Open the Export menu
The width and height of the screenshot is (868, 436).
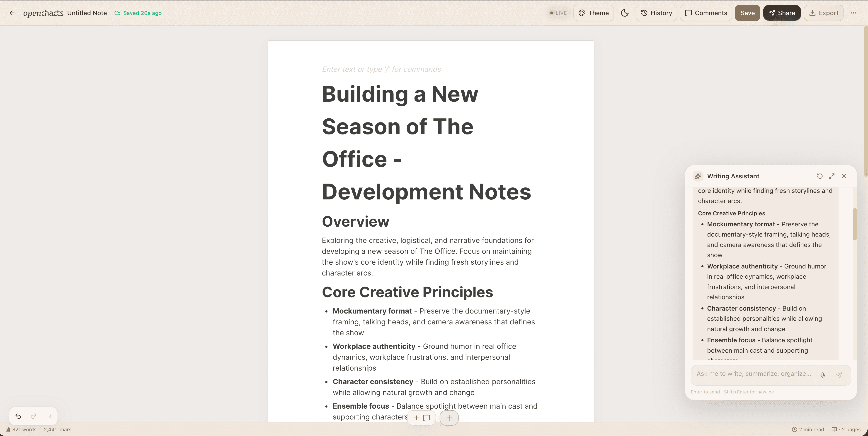pyautogui.click(x=824, y=13)
